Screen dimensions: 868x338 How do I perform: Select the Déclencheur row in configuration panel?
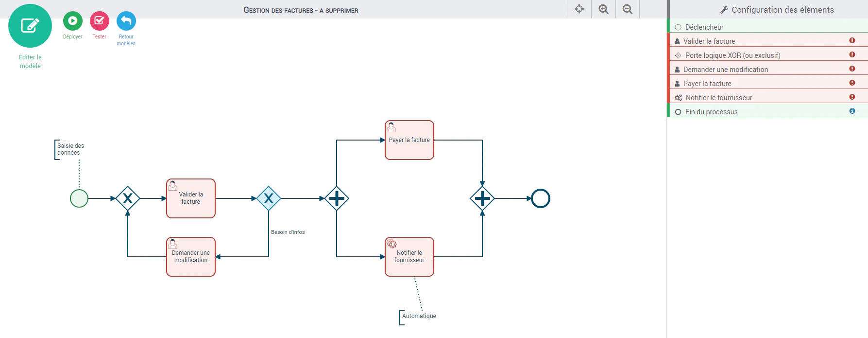768,27
